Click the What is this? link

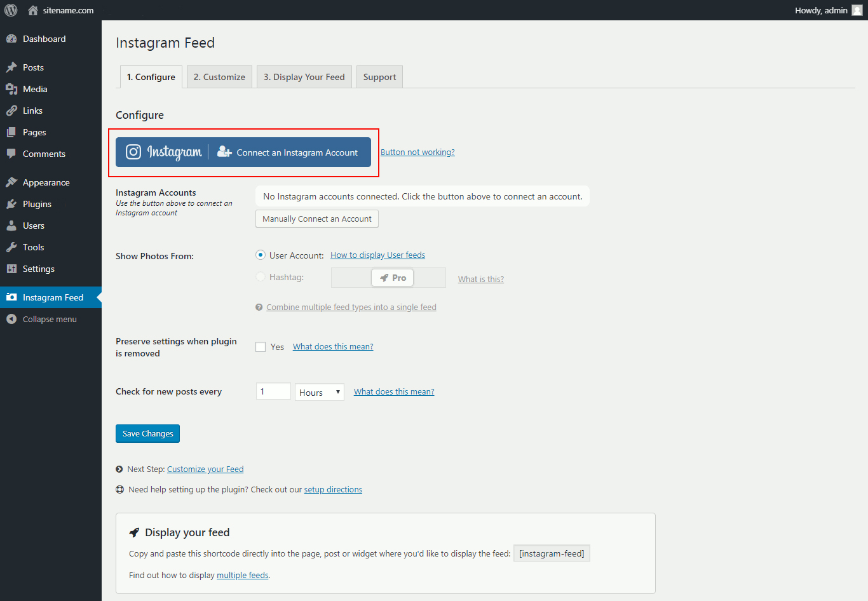point(481,279)
